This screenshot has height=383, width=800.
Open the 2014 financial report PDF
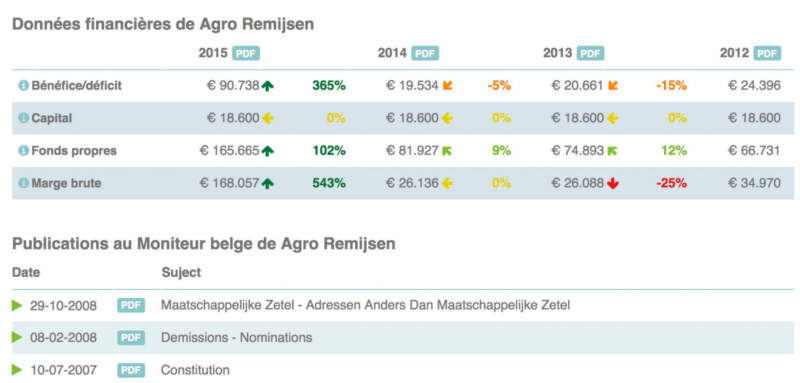(425, 54)
